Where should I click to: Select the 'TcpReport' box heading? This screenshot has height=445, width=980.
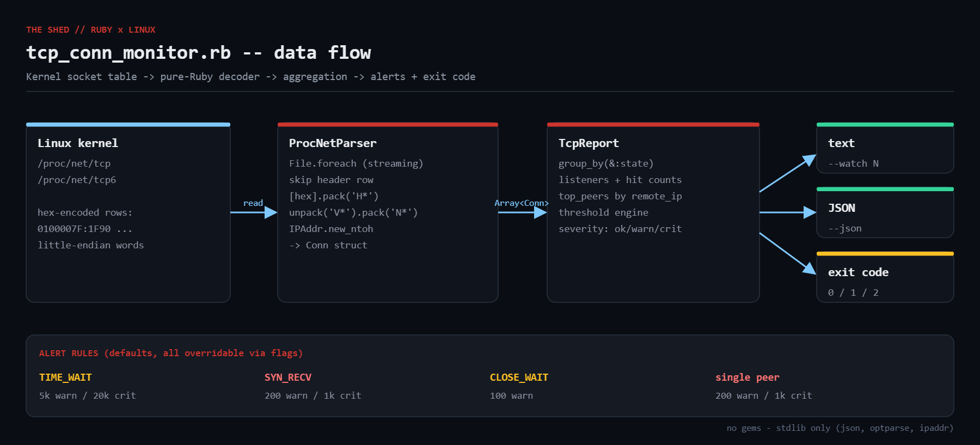coord(589,143)
